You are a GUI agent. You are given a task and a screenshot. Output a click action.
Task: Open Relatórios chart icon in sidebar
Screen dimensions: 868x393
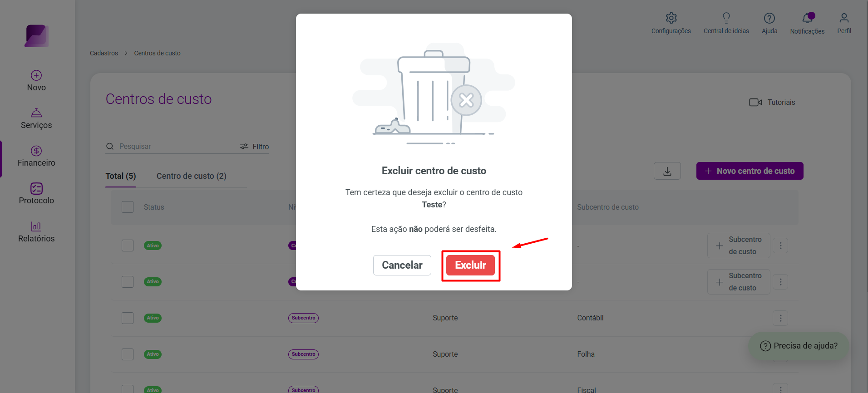coord(36,226)
